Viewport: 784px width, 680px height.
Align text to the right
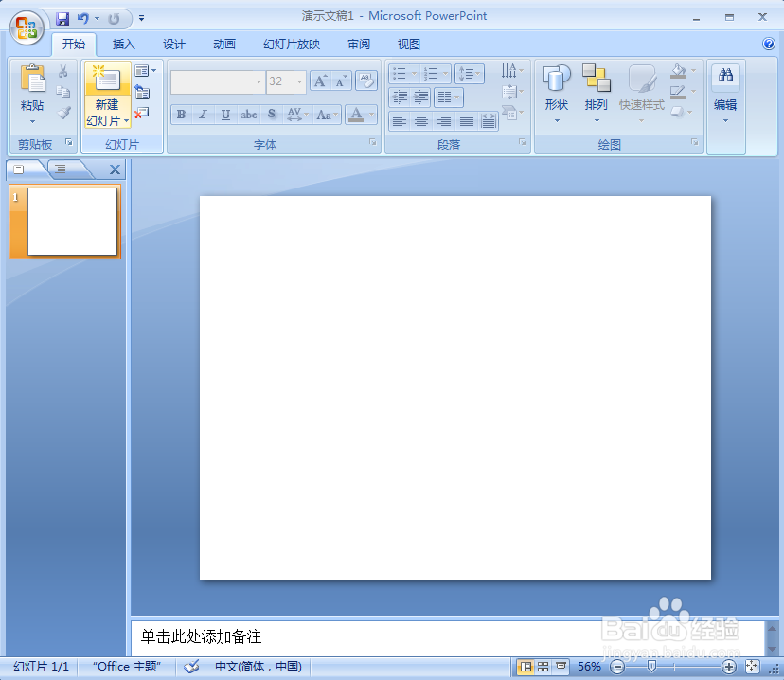point(444,120)
